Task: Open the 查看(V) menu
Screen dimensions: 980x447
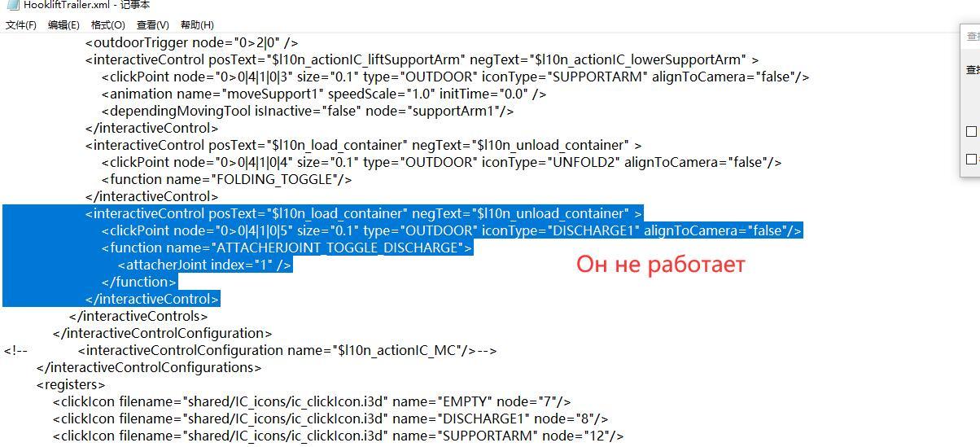Action: (153, 24)
